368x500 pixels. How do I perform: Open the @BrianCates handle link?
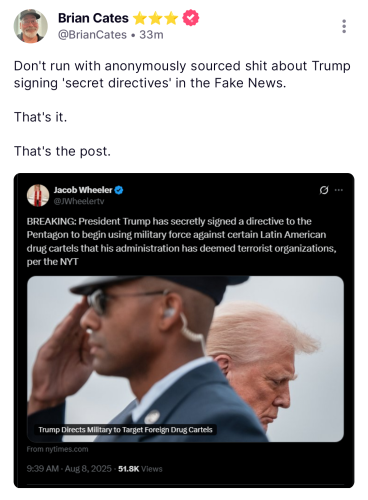coord(92,35)
